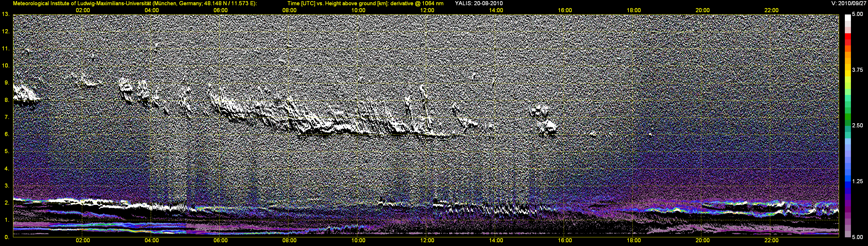868x246 pixels.
Task: Click the 13. height axis label
Action: coord(6,14)
